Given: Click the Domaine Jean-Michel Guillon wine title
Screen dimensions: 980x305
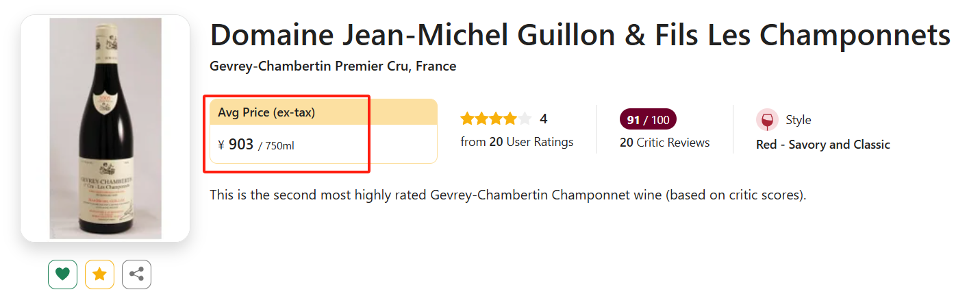Looking at the screenshot, I should tap(579, 35).
